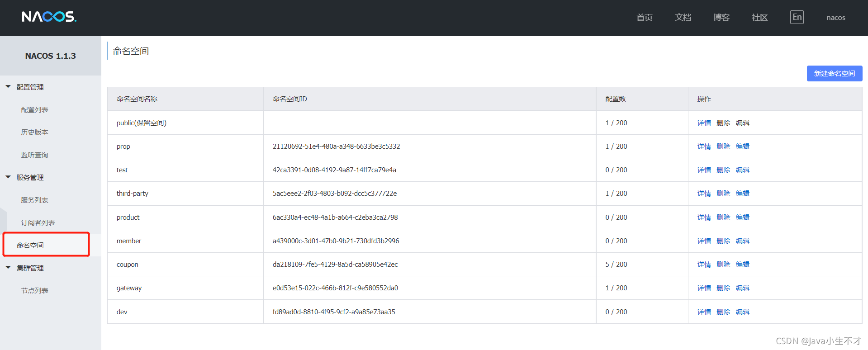Switch language with the En icon
868x350 pixels.
click(797, 17)
